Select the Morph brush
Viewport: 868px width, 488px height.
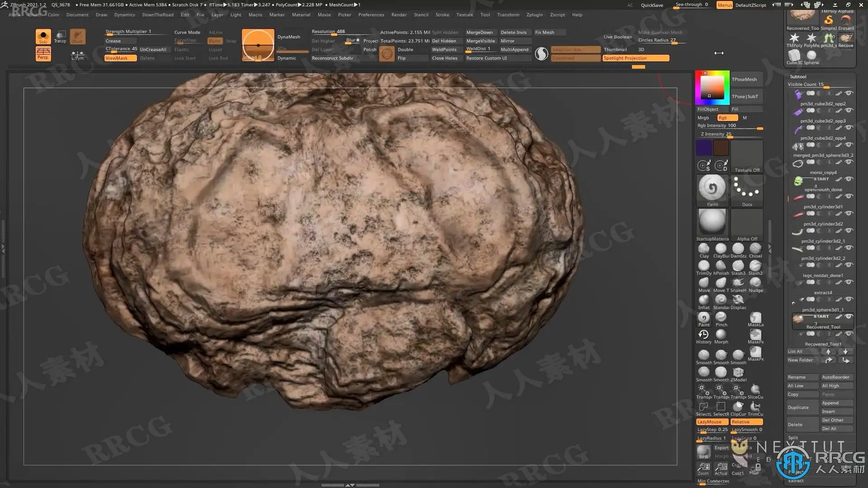[721, 336]
